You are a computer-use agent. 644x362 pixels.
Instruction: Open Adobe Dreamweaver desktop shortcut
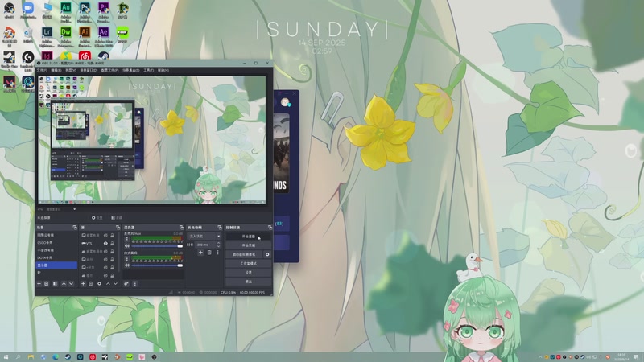(x=66, y=36)
